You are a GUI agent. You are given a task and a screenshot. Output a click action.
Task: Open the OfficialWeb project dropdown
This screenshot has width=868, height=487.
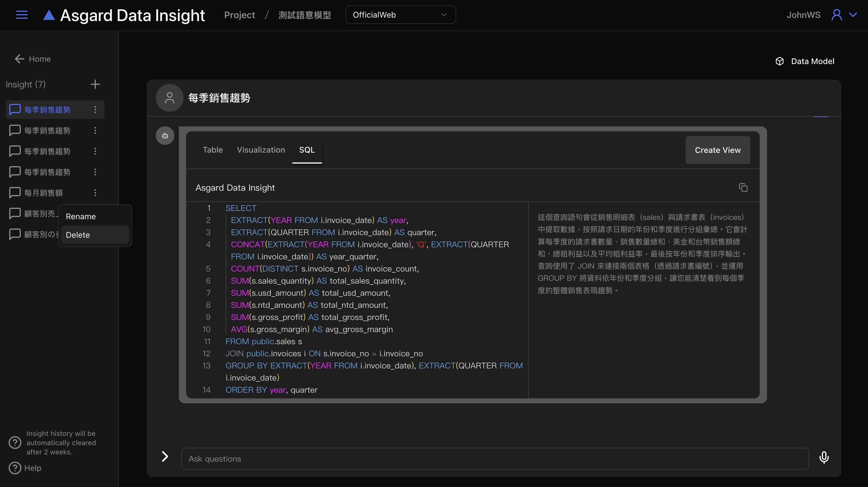(400, 15)
